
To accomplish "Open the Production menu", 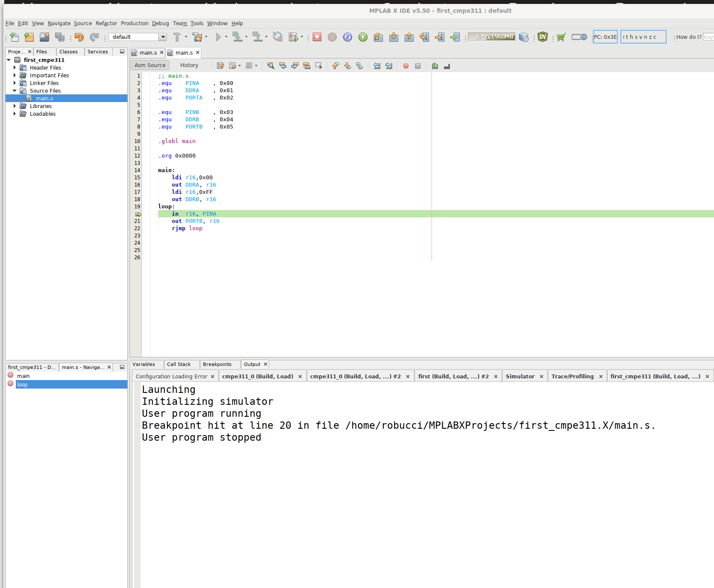I will point(135,23).
